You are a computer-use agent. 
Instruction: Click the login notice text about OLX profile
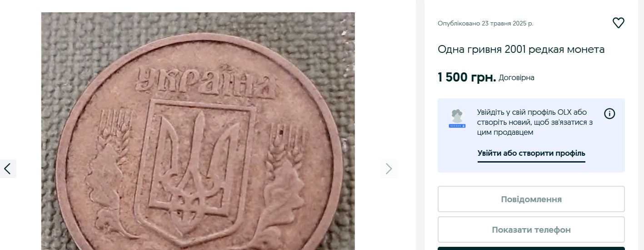click(x=535, y=122)
